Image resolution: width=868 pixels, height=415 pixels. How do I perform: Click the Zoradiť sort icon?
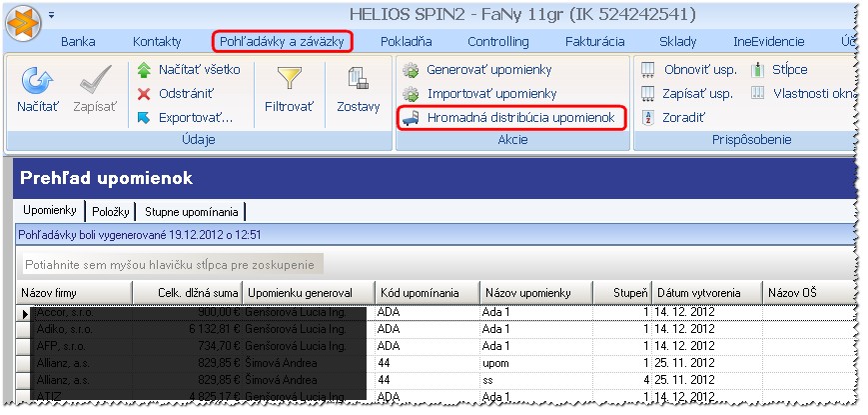tap(647, 117)
